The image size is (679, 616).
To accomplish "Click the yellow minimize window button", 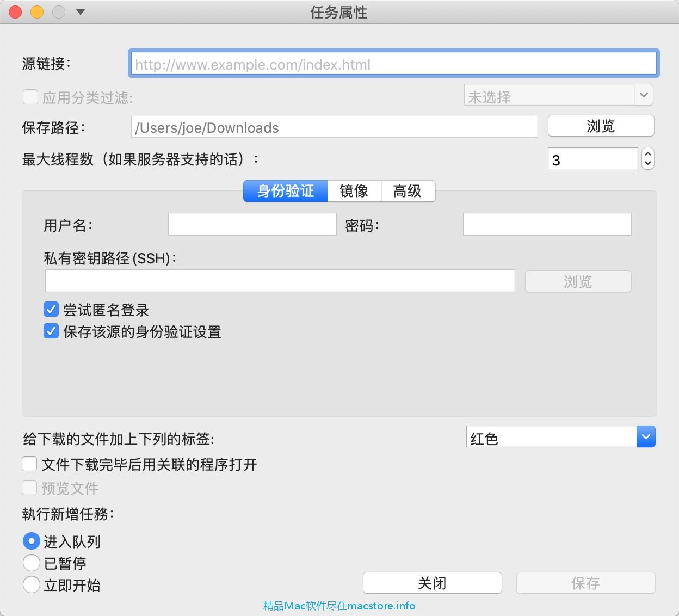I will pos(37,11).
